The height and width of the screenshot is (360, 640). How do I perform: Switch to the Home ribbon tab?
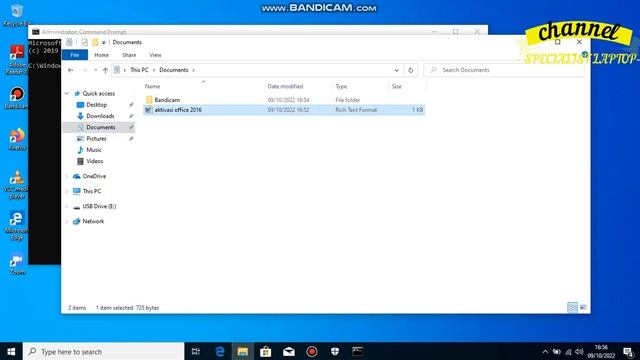coord(102,55)
